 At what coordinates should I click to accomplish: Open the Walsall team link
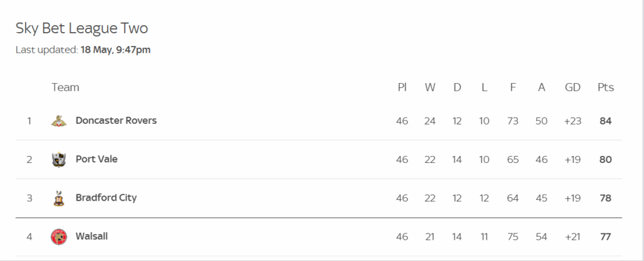92,236
